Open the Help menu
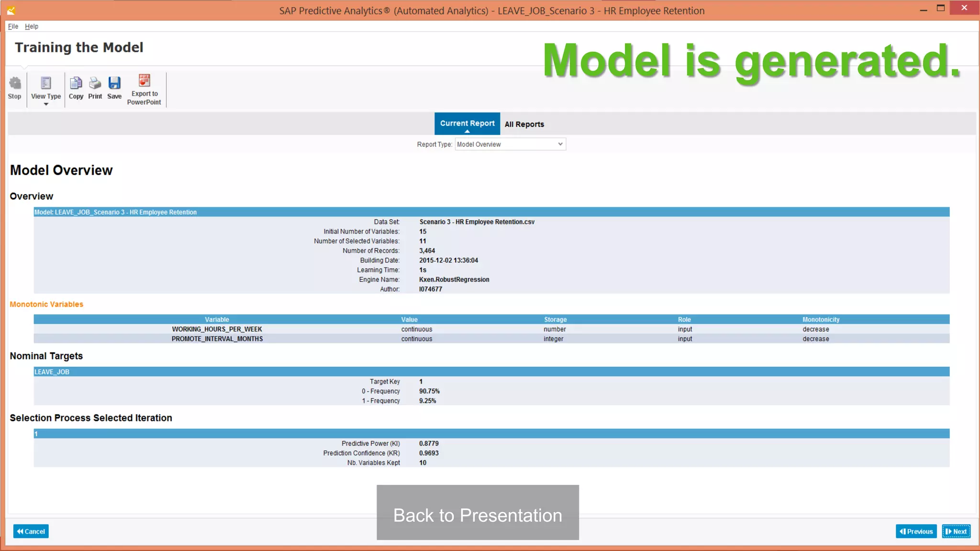The height and width of the screenshot is (551, 980). pyautogui.click(x=32, y=26)
